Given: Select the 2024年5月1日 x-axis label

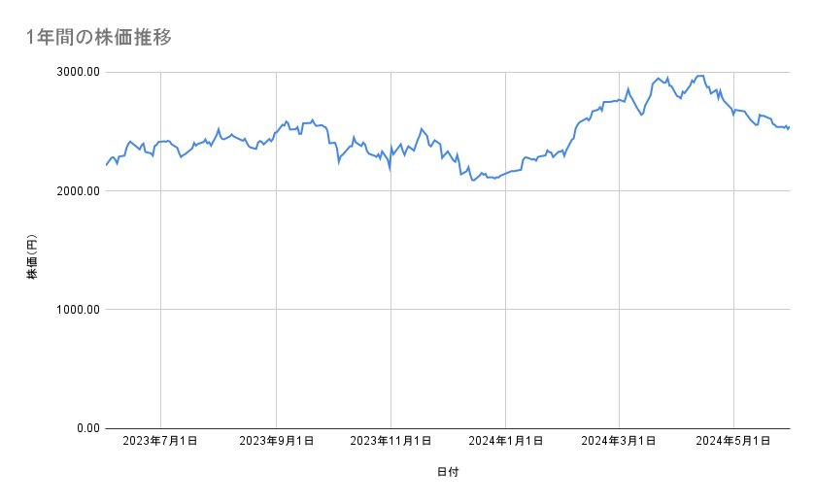Looking at the screenshot, I should (733, 441).
